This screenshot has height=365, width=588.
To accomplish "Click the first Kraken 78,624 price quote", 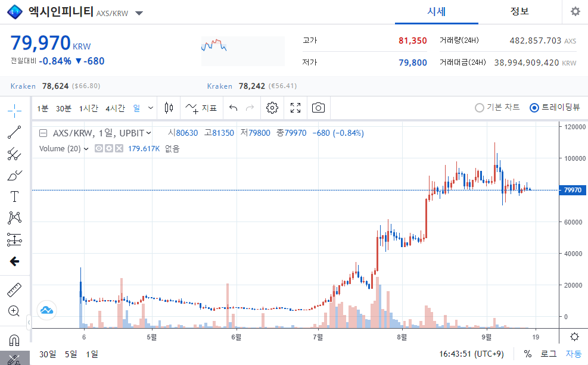I will coord(55,86).
